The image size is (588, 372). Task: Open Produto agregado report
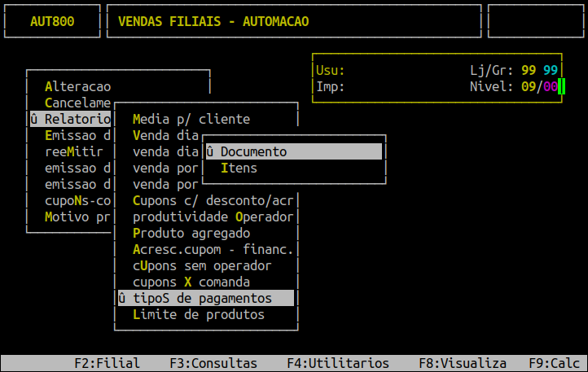click(x=186, y=233)
